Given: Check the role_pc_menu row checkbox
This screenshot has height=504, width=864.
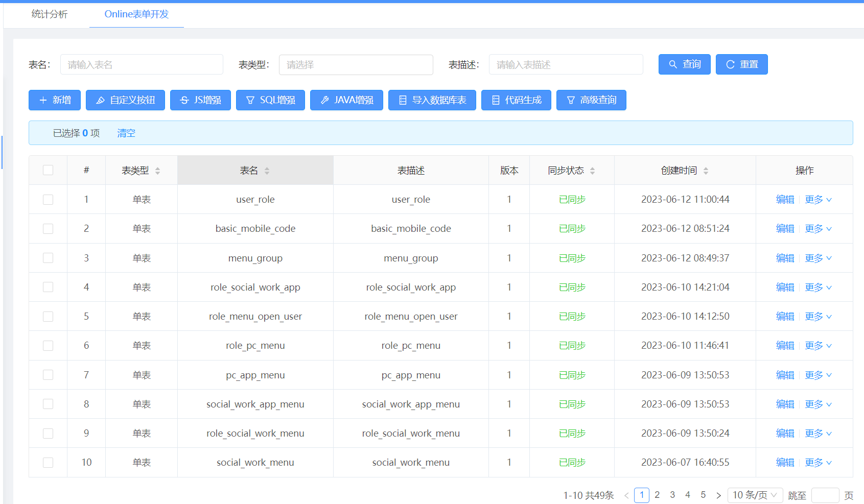Looking at the screenshot, I should 48,346.
